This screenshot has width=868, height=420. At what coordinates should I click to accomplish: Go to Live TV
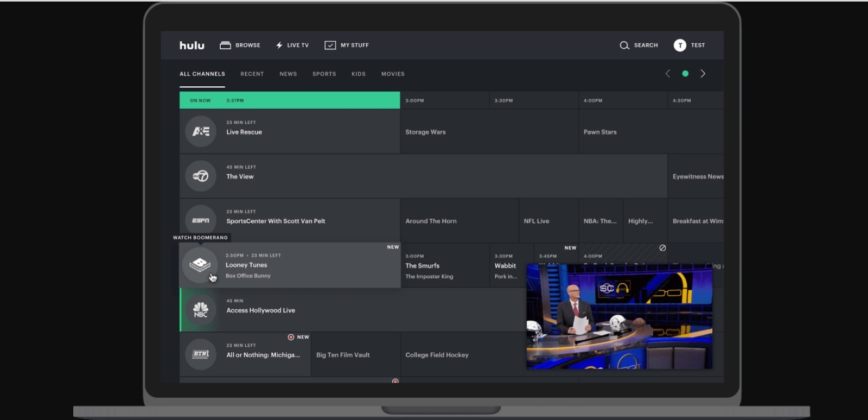[x=292, y=46]
